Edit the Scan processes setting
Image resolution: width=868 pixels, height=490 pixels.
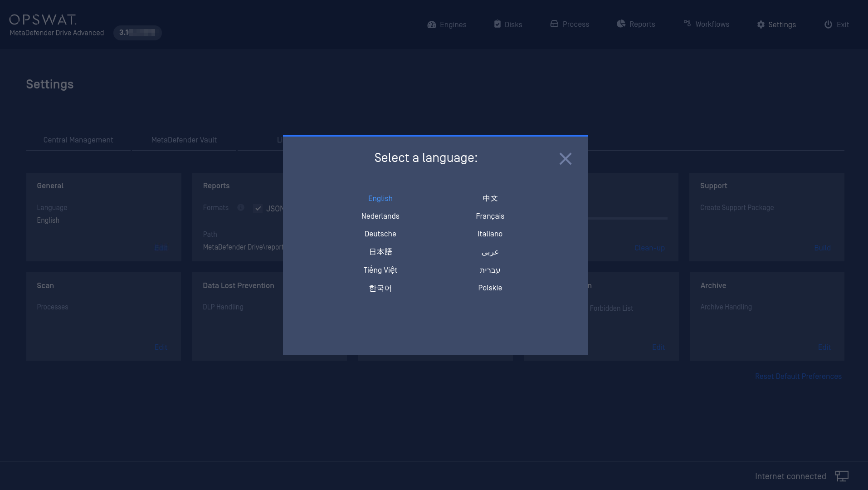[x=161, y=347]
